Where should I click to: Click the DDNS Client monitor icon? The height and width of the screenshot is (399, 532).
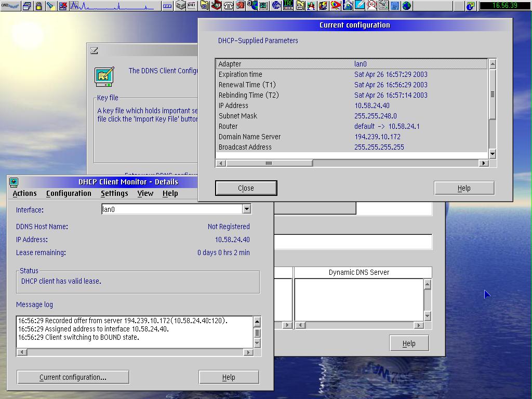(104, 76)
